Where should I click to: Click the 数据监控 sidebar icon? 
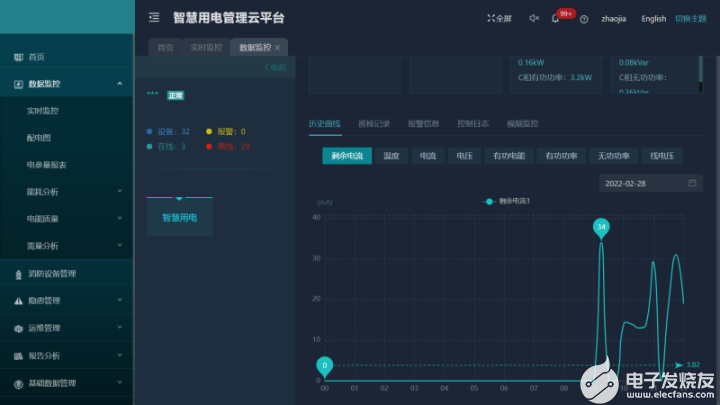click(x=18, y=84)
